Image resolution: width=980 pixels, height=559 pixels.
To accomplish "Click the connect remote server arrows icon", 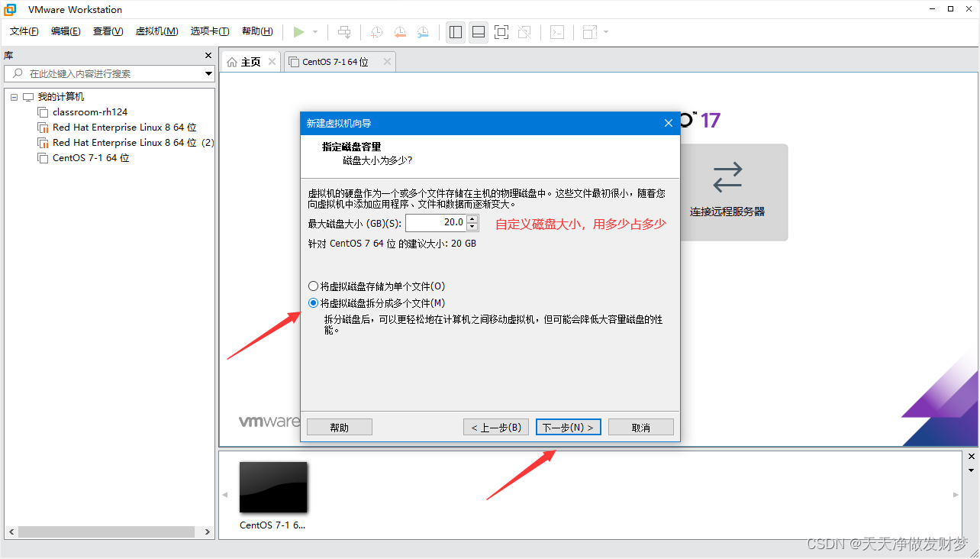I will tap(727, 177).
